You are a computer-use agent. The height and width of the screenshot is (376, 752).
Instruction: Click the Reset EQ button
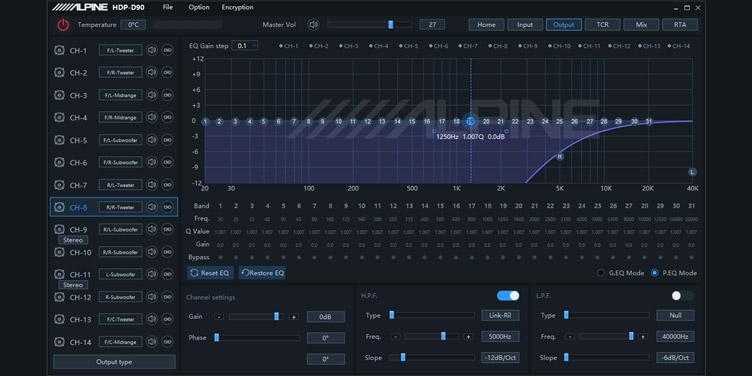211,273
